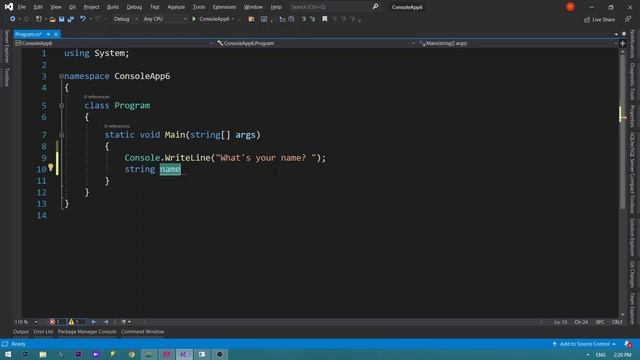Collapse the Main method block
Screen dimensions: 640x360
[61, 135]
